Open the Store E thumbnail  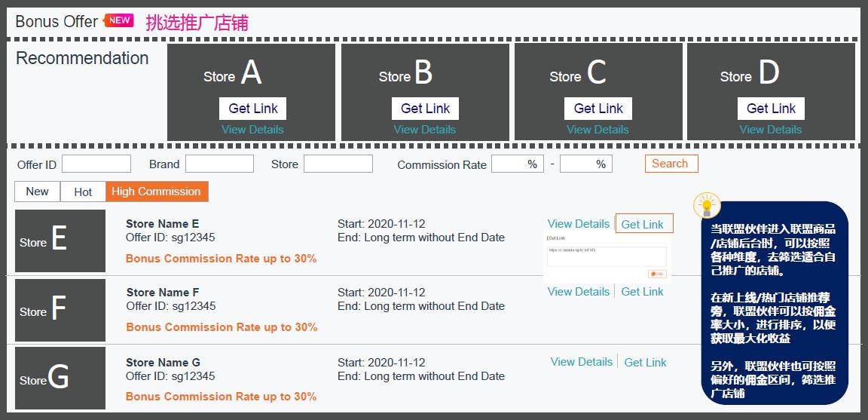pos(60,241)
